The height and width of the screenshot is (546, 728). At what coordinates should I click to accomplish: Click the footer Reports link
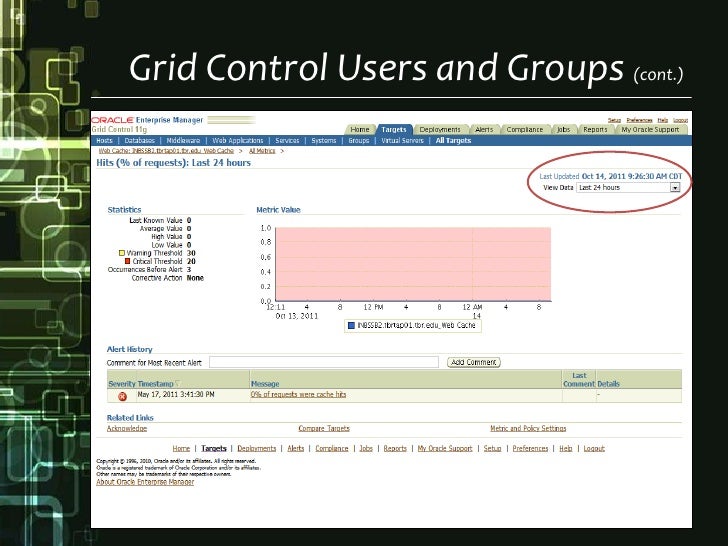(x=395, y=448)
